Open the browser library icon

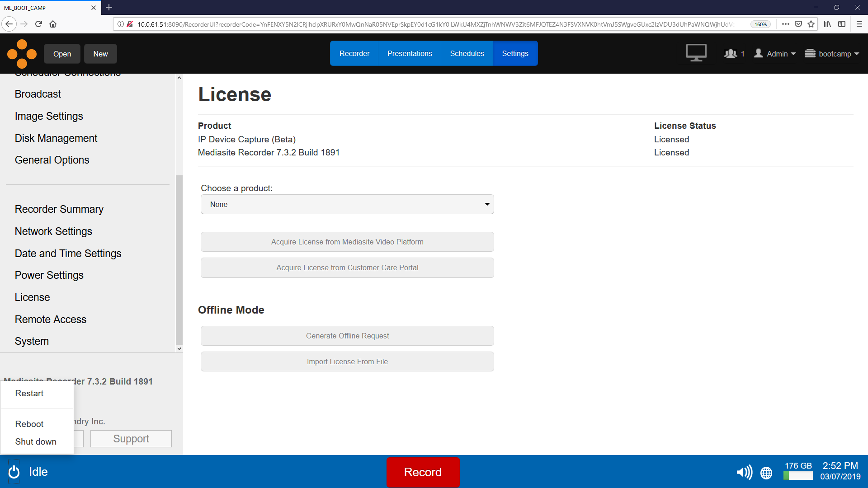click(827, 24)
